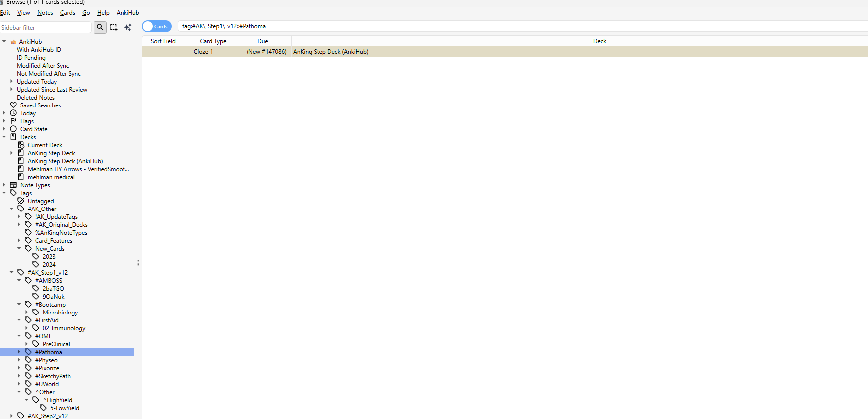Click the Today clock icon

point(13,113)
